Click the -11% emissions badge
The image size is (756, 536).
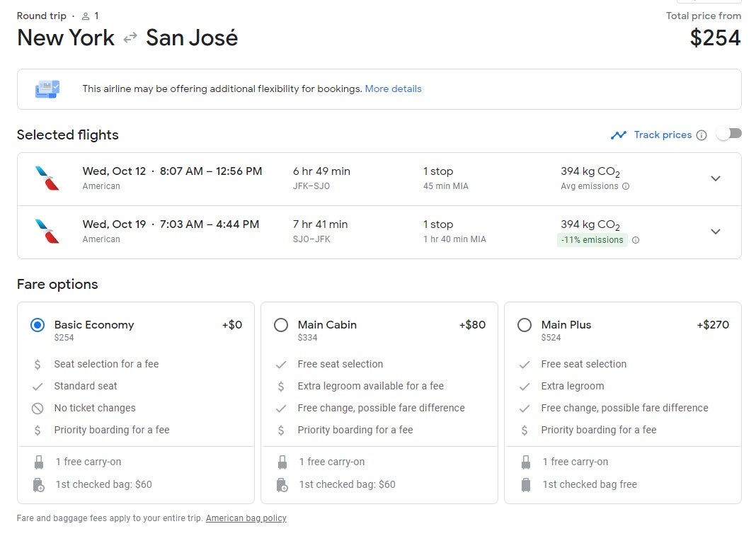(x=592, y=240)
